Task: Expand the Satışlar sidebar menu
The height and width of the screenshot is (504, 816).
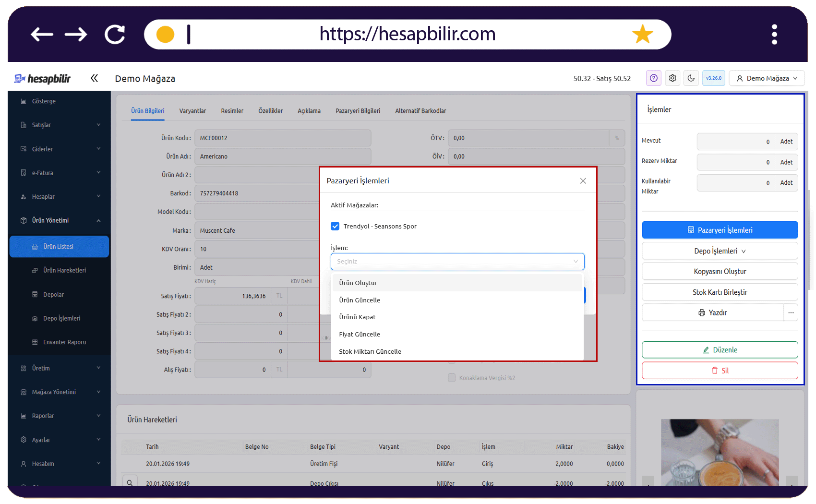Action: click(60, 125)
